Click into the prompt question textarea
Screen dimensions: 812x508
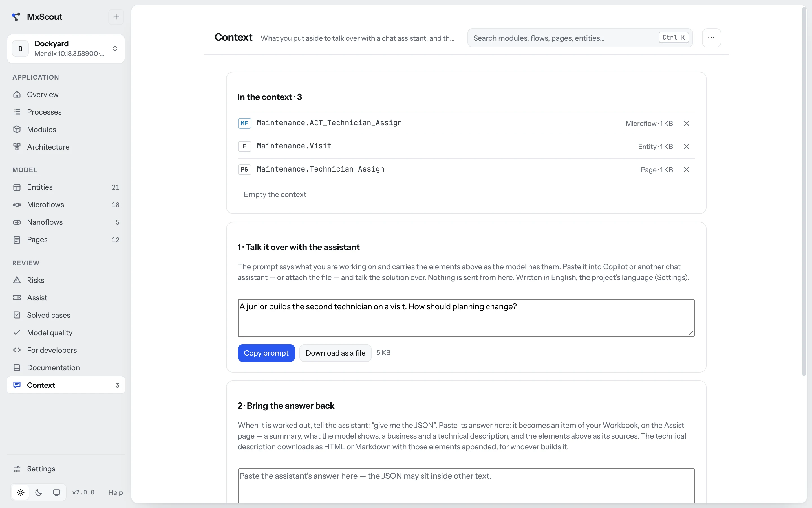466,318
